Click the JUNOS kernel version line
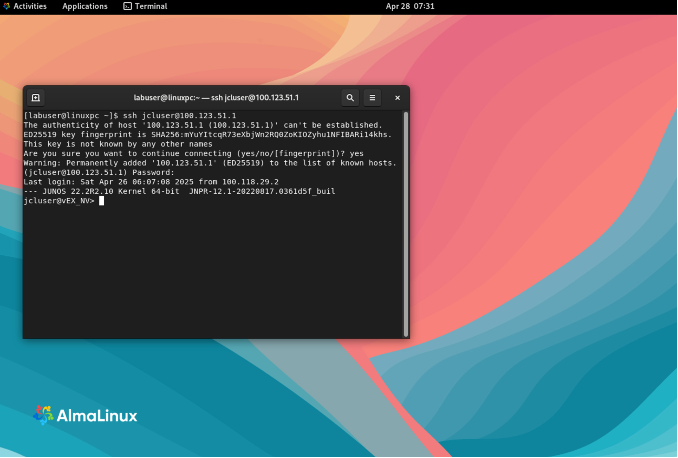The image size is (678, 458). [178, 191]
